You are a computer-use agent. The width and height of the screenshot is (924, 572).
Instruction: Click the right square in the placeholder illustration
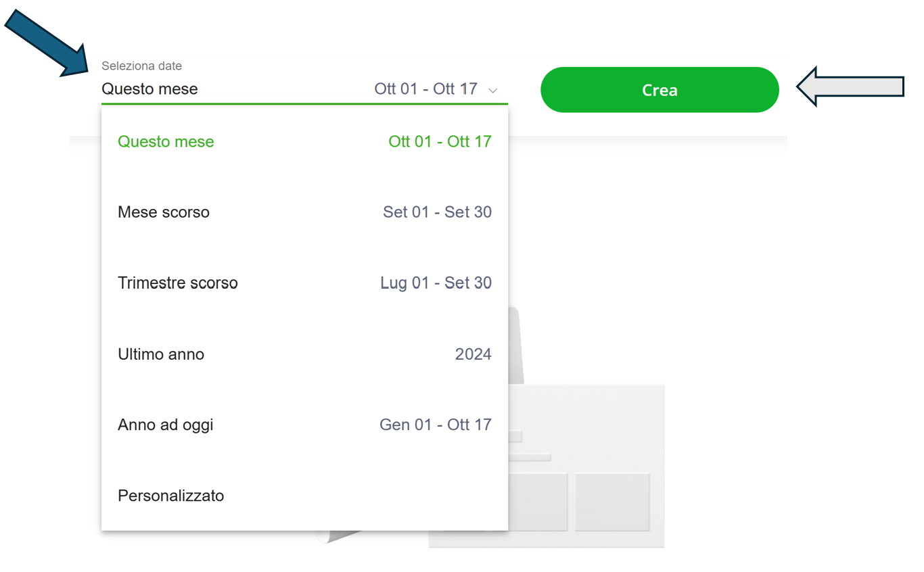612,502
